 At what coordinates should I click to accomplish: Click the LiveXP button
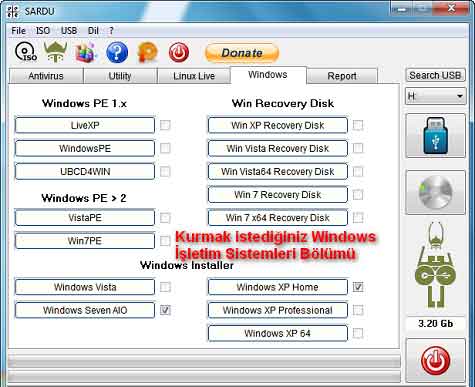tap(85, 125)
